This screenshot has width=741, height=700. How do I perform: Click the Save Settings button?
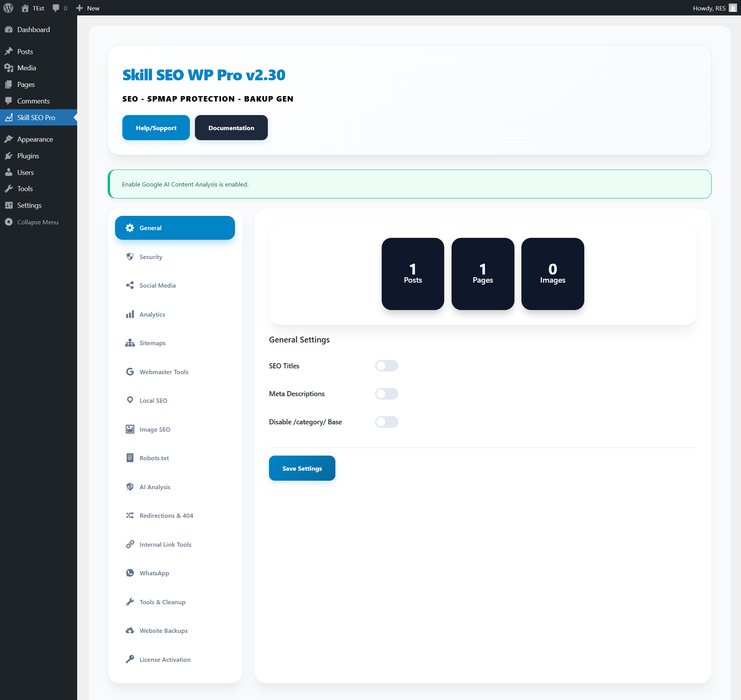coord(302,468)
